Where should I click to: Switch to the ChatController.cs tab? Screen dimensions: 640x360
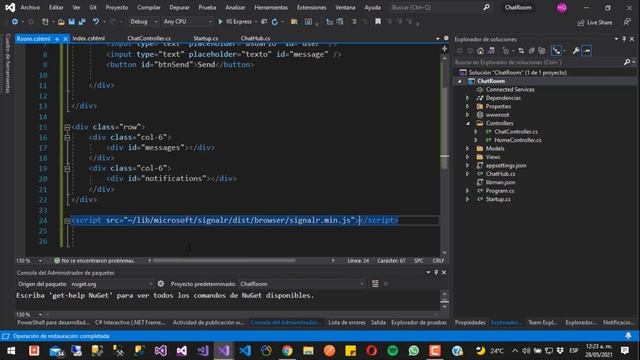tap(149, 38)
